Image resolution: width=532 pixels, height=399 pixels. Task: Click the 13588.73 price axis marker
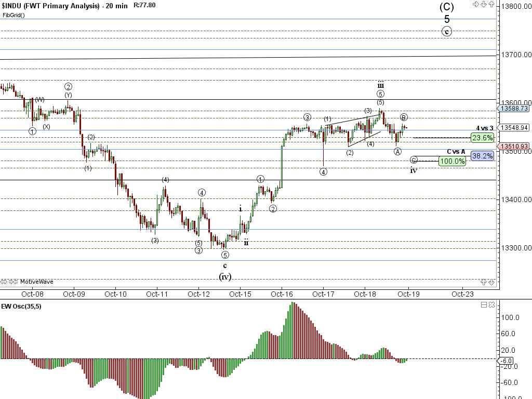click(x=514, y=109)
